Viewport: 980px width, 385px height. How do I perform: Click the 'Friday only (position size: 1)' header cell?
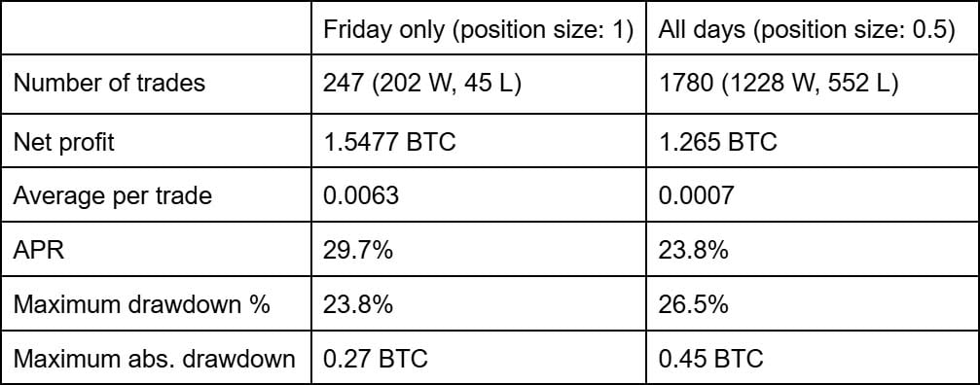(479, 28)
